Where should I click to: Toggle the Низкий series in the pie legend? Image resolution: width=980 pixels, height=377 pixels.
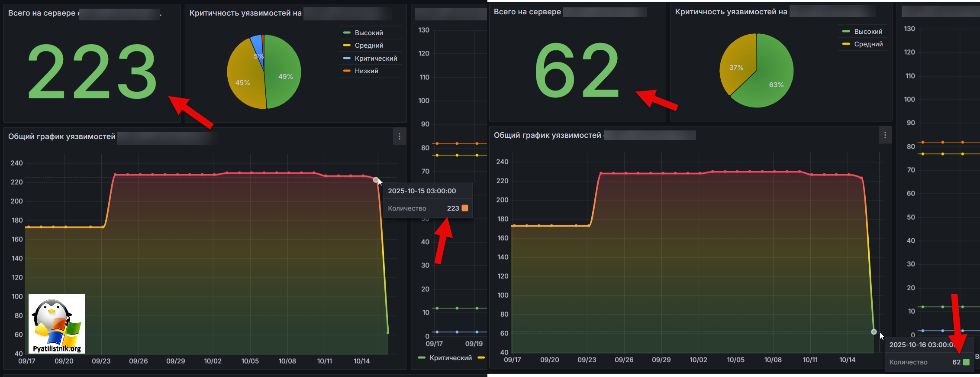366,71
